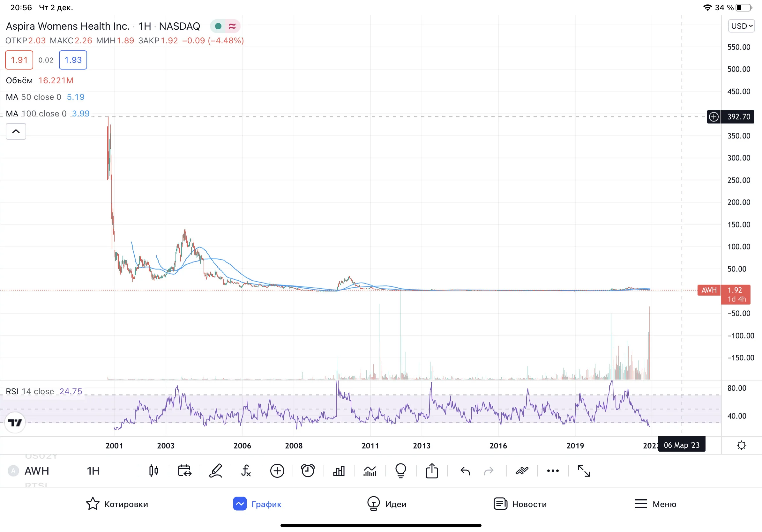This screenshot has height=532, width=762.
Task: Change the 1H timeframe interval
Action: [x=93, y=471]
